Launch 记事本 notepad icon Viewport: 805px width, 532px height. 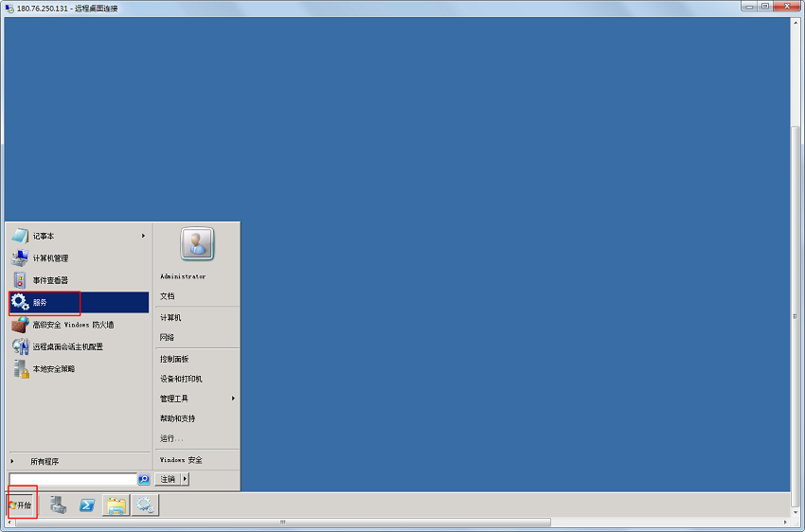point(20,236)
